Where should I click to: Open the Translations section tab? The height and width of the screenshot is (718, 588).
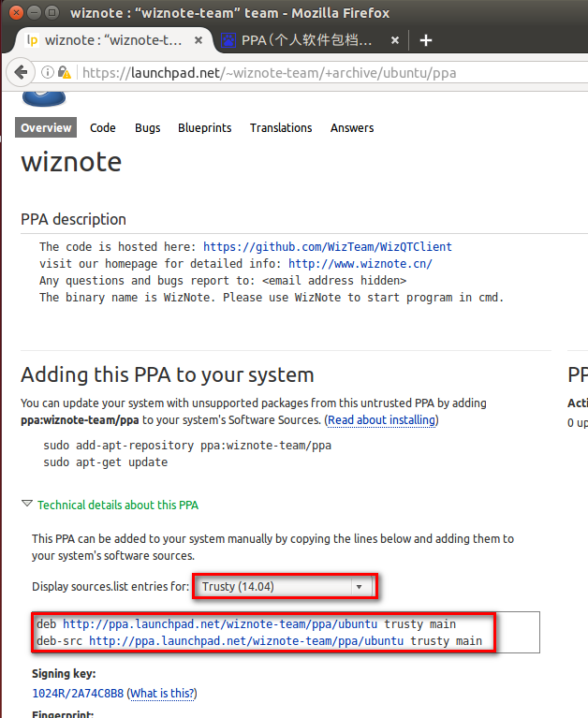pyautogui.click(x=281, y=127)
